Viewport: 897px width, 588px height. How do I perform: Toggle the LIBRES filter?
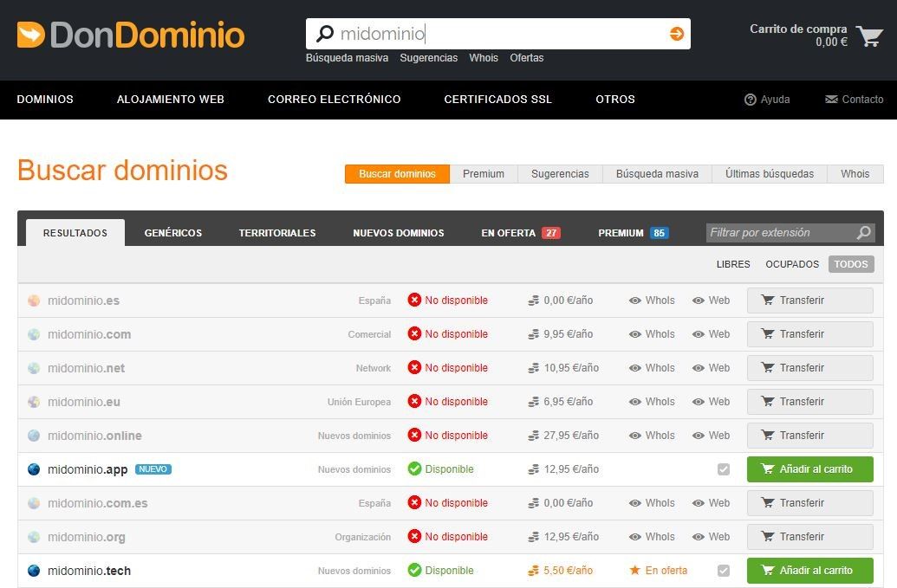(732, 264)
